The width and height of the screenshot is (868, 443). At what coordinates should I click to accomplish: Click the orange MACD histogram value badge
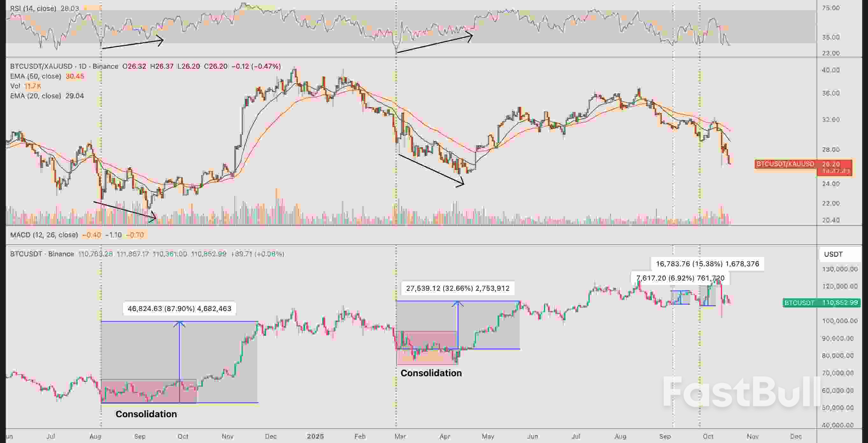tap(137, 235)
